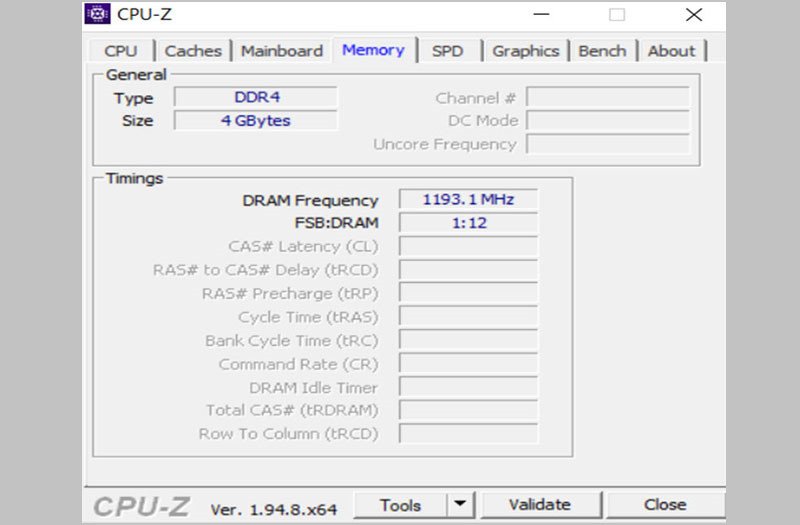Select the FSB:DRAM ratio field
Viewport: 800px width, 525px height.
click(468, 223)
